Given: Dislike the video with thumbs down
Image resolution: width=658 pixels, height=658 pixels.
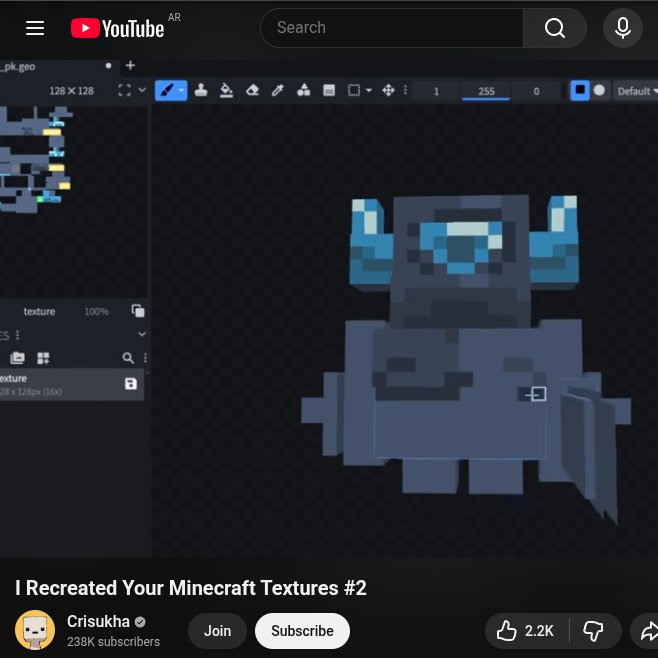Looking at the screenshot, I should pyautogui.click(x=594, y=631).
